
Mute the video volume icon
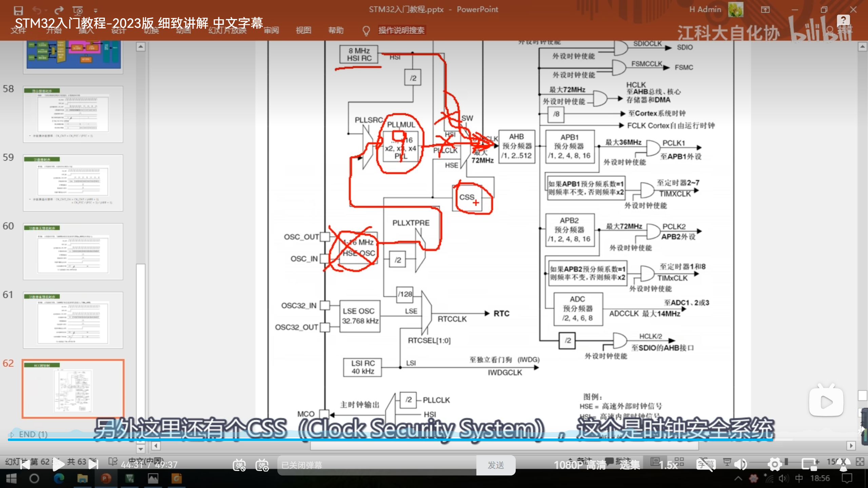coord(741,465)
